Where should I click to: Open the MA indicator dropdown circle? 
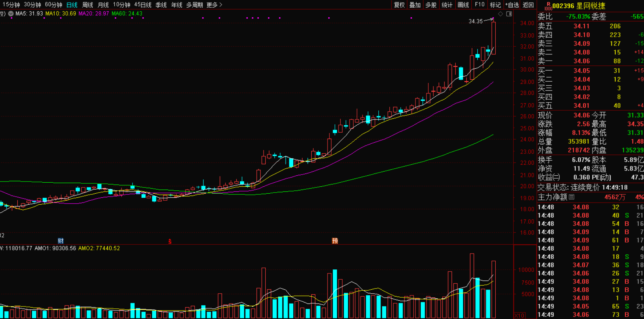[x=11, y=14]
